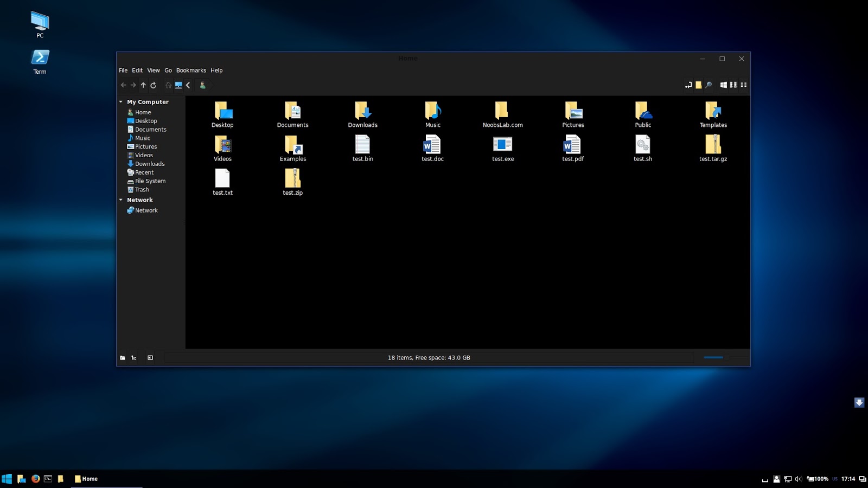868x488 pixels.
Task: Open file search with the magnifier icon
Action: (x=709, y=85)
